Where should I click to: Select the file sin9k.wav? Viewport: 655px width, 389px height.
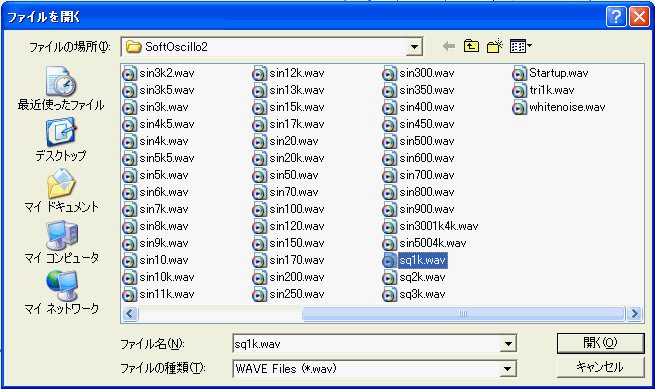pos(155,243)
